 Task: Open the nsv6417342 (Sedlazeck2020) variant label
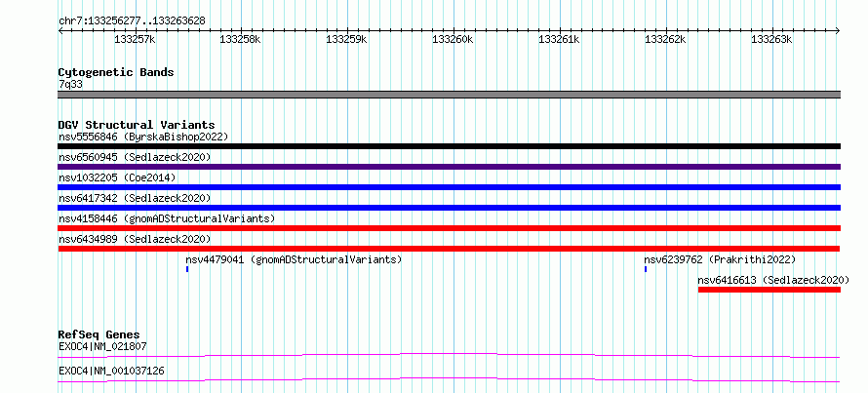[x=135, y=198]
